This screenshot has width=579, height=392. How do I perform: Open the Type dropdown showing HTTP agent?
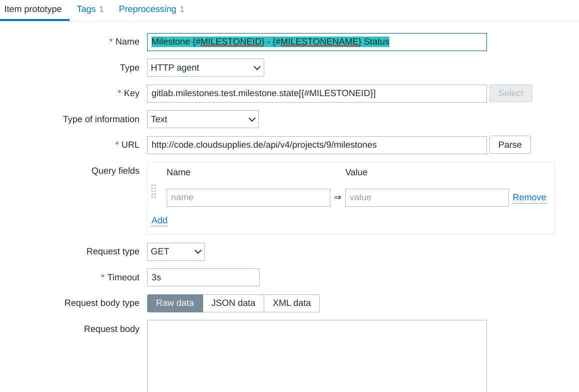pyautogui.click(x=205, y=68)
